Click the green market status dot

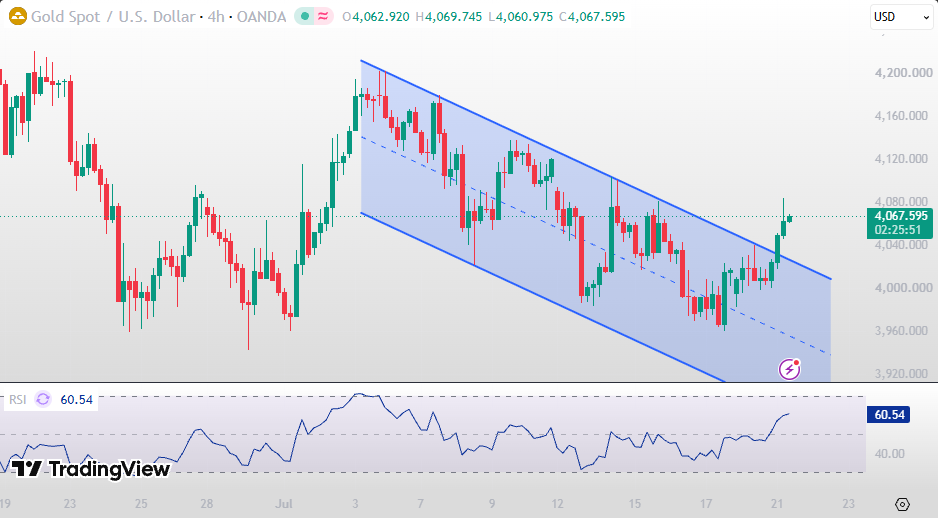(305, 16)
